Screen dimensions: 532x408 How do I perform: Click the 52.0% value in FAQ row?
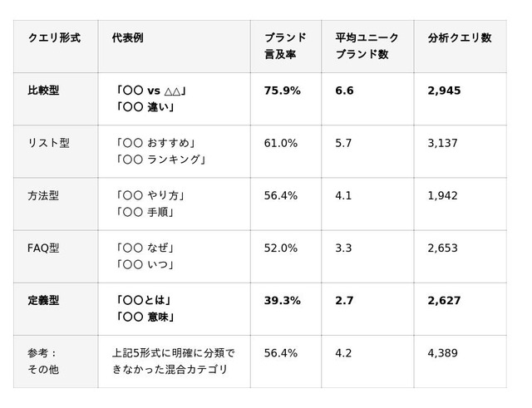281,248
